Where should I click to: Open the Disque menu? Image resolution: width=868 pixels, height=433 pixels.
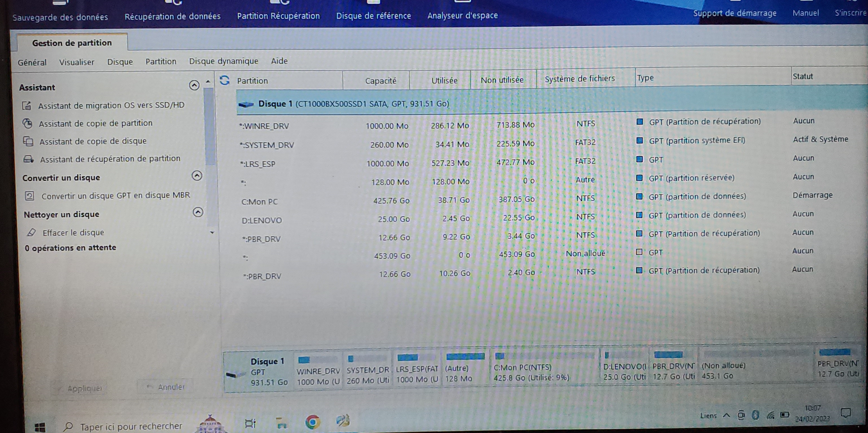point(120,62)
